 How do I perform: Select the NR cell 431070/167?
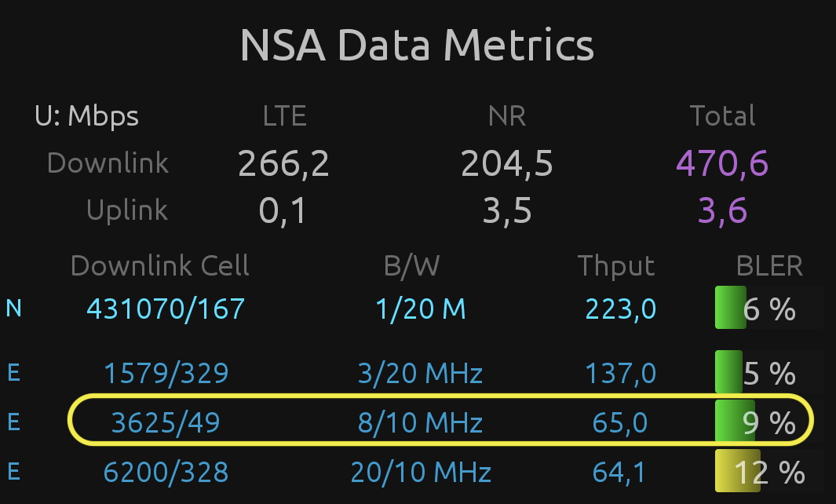pyautogui.click(x=166, y=309)
